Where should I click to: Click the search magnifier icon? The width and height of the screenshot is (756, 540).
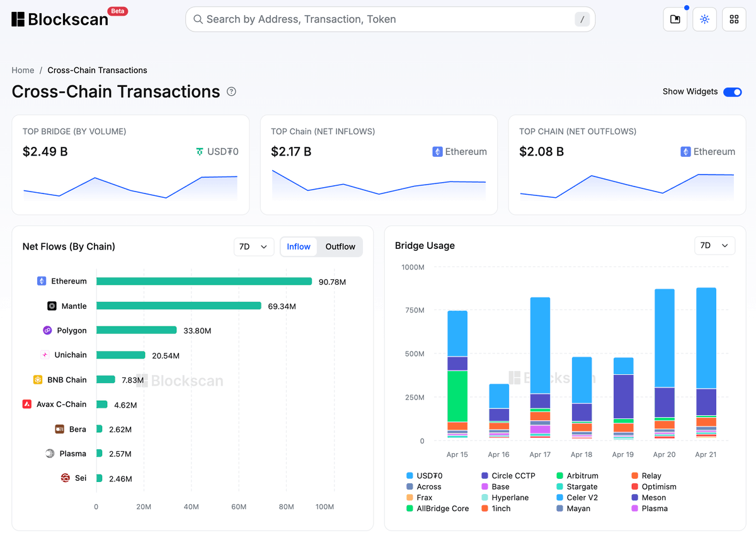[198, 20]
